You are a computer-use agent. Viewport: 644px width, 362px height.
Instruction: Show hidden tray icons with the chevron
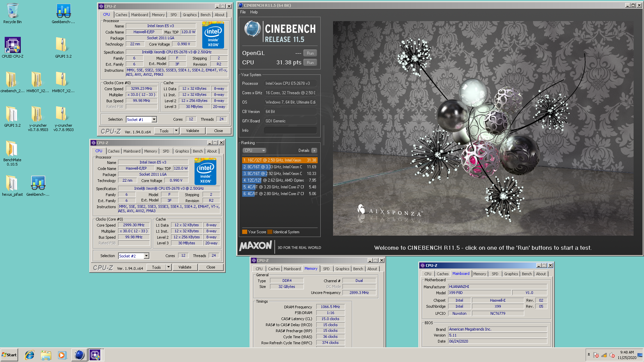[x=589, y=355]
